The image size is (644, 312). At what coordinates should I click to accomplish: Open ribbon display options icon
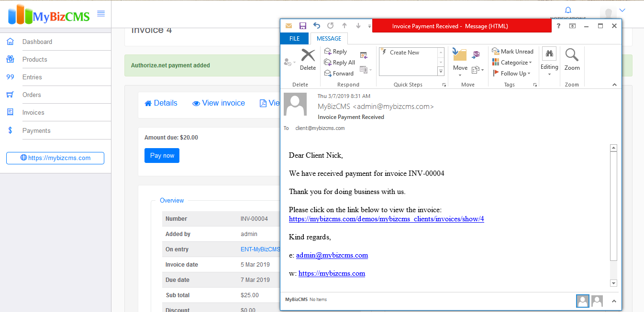(572, 26)
